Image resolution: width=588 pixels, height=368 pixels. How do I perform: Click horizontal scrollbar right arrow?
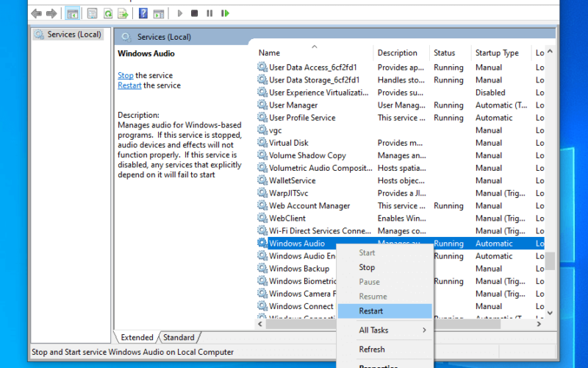pos(539,324)
